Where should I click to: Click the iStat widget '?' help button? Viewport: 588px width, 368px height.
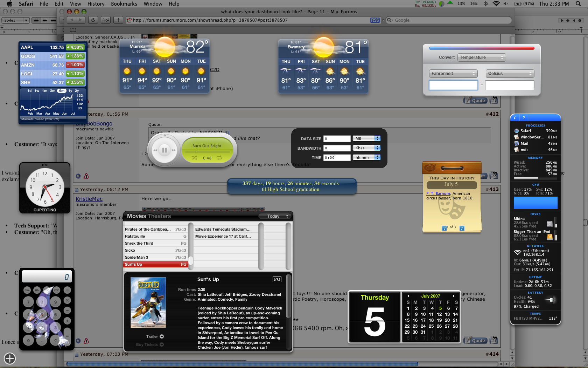tap(524, 118)
